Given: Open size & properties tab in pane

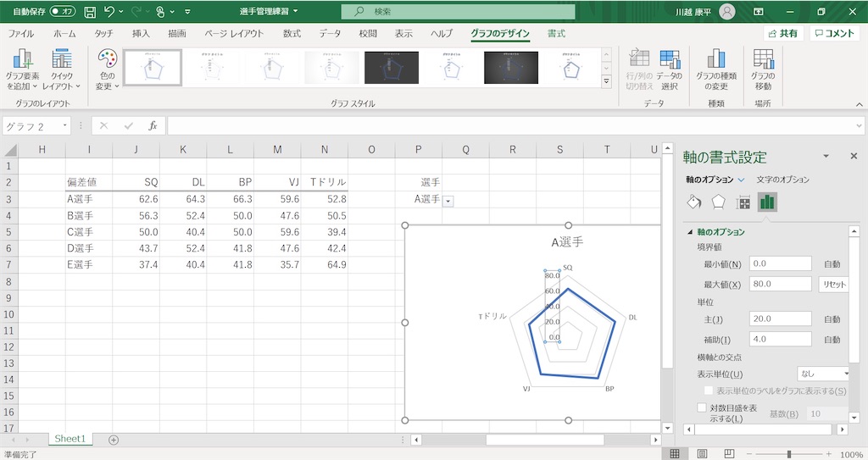Looking at the screenshot, I should click(x=743, y=202).
